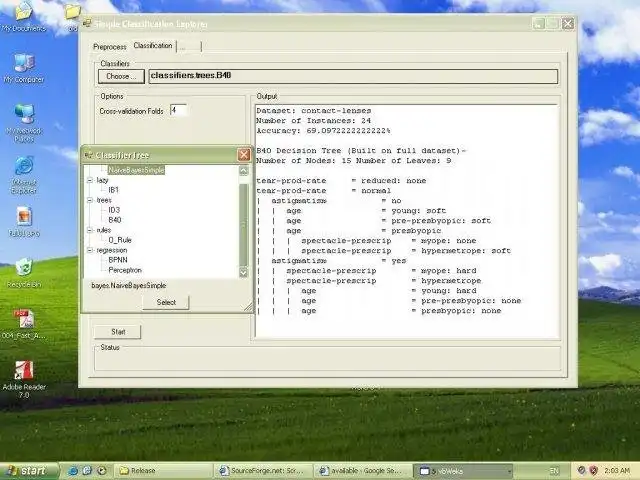
Task: Click the regression category label
Action: tap(112, 250)
